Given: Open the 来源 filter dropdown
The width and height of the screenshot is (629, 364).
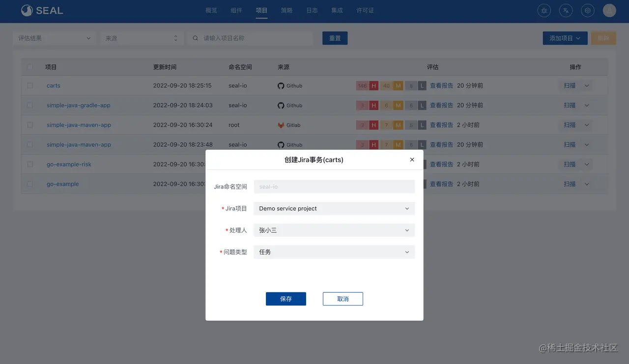Looking at the screenshot, I should point(142,38).
